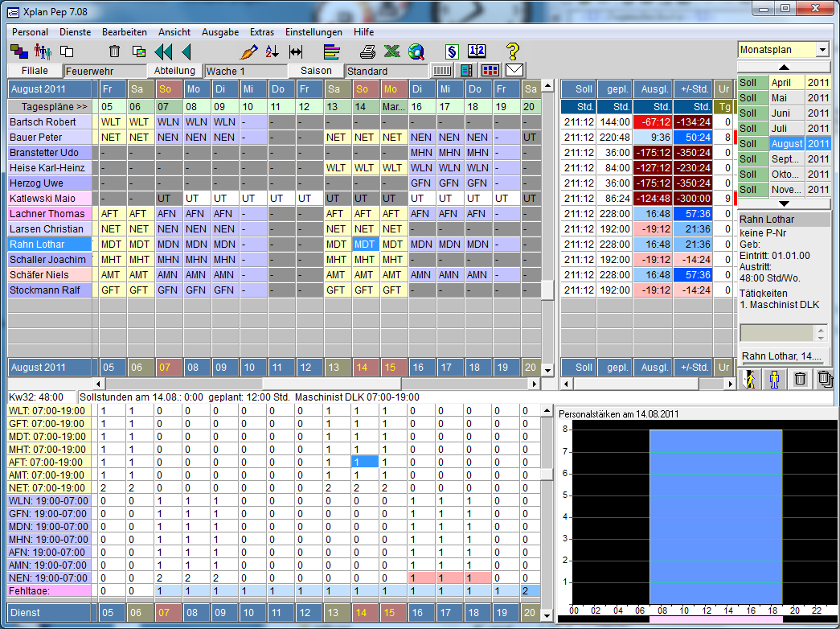Open the Dienste menu
Screen dimensions: 840x629
click(75, 32)
